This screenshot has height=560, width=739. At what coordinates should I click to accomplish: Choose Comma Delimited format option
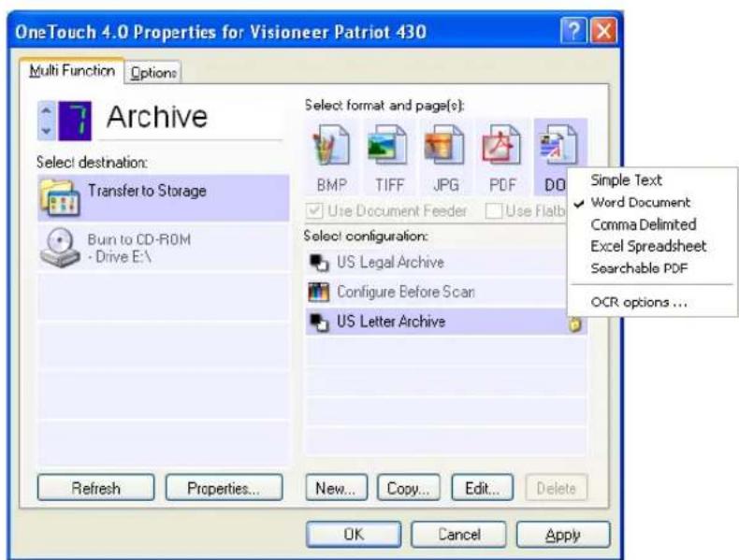coord(644,224)
